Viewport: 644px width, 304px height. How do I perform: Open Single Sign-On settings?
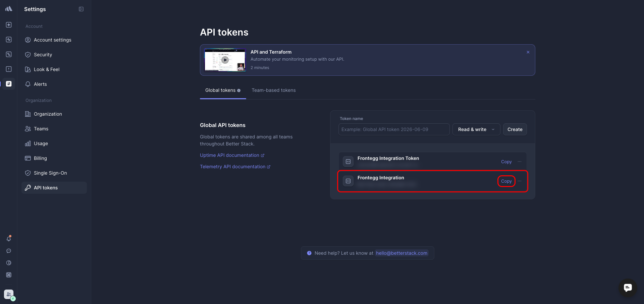[54, 173]
